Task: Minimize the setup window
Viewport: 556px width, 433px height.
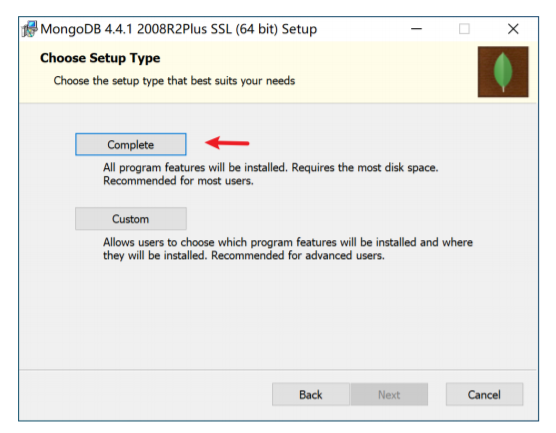Action: click(416, 29)
